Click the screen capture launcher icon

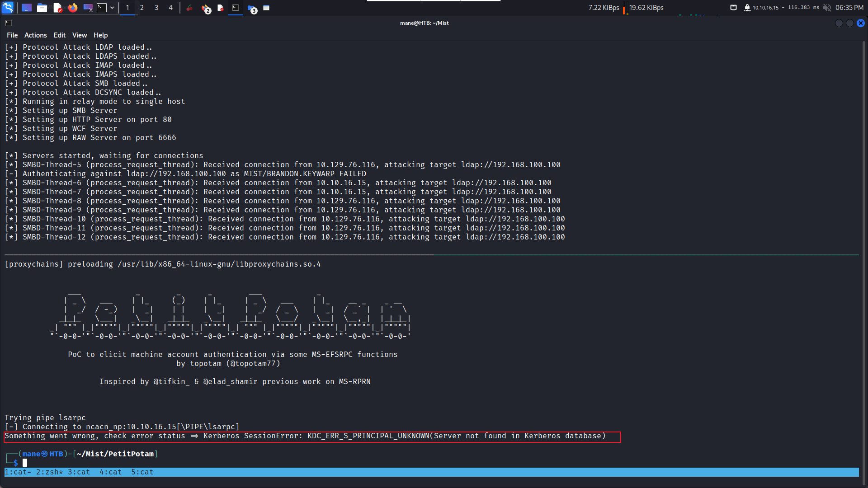(x=88, y=8)
